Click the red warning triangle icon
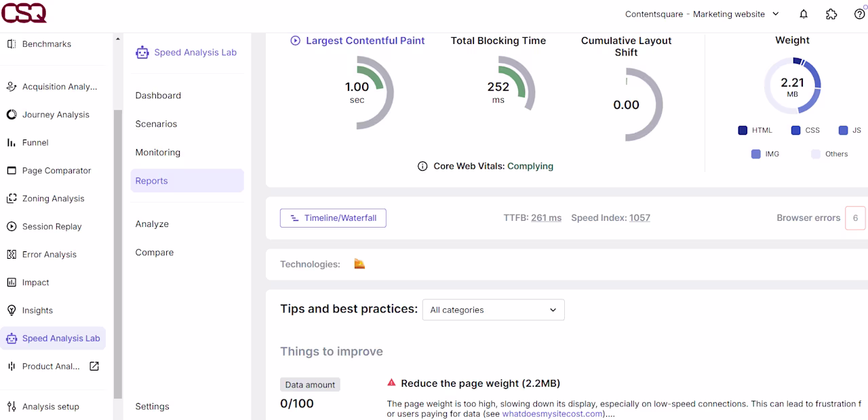868x420 pixels. coord(391,383)
